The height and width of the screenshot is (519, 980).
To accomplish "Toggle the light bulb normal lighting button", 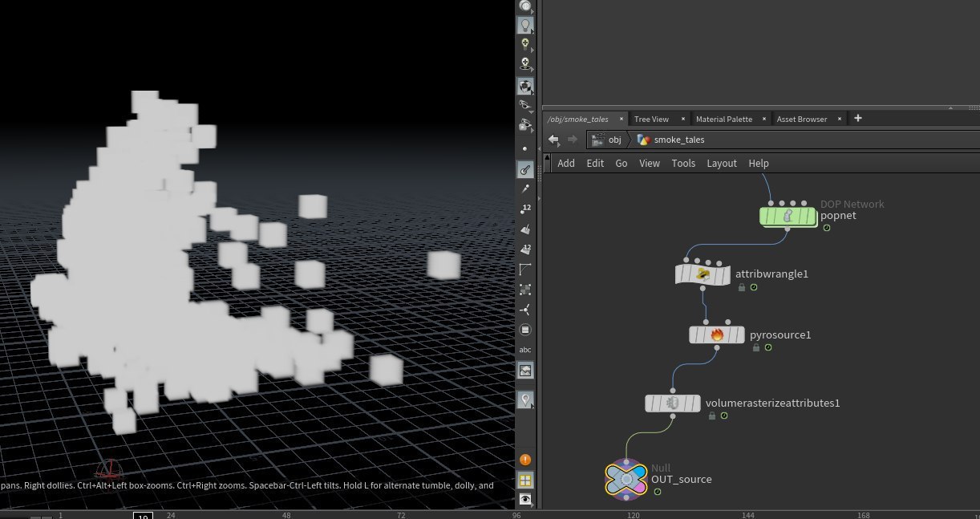I will 525,25.
